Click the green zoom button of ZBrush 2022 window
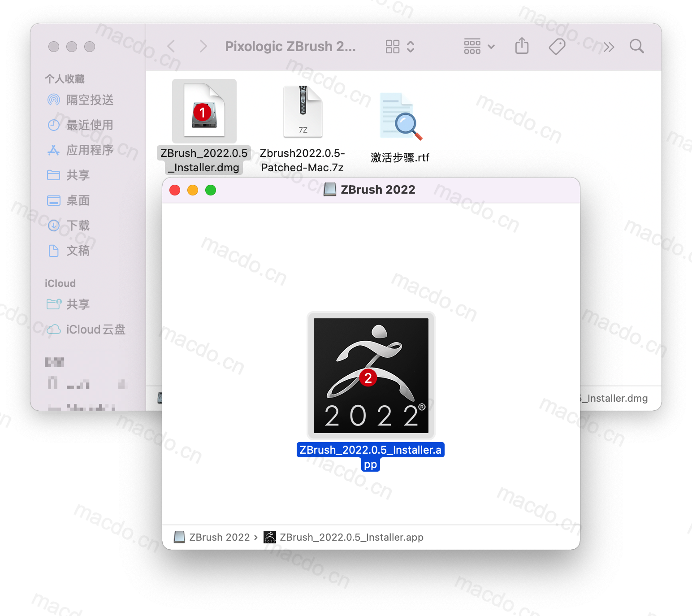 tap(211, 190)
